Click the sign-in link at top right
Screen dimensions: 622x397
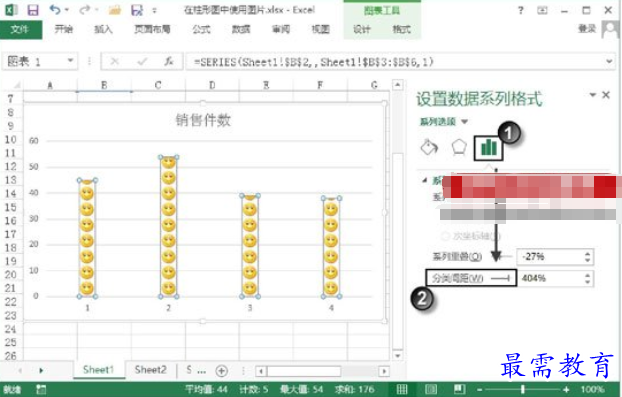click(587, 29)
